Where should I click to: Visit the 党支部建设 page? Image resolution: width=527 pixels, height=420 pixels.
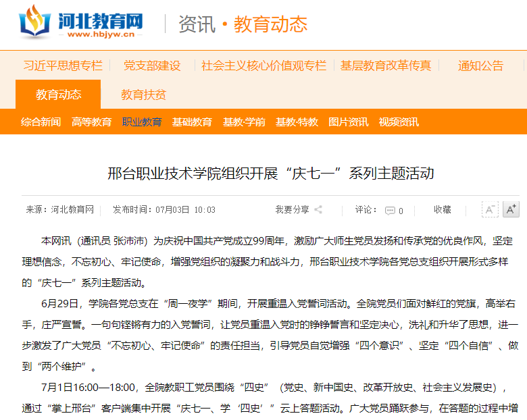click(x=152, y=65)
